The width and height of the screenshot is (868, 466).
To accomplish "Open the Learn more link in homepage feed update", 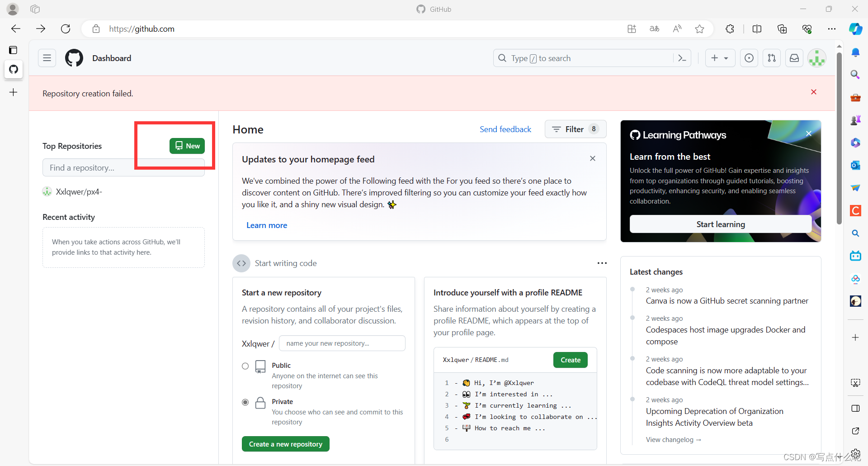I will pos(267,225).
